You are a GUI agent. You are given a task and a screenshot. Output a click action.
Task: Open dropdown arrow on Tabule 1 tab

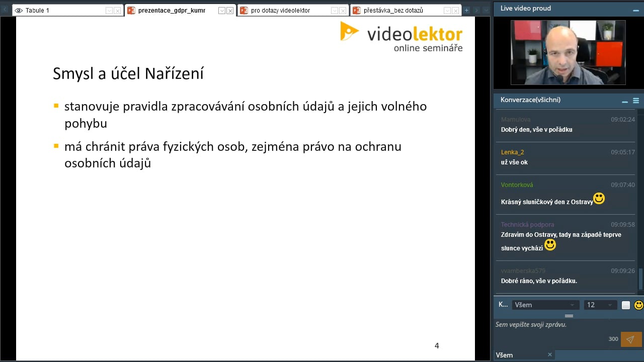[x=109, y=11]
